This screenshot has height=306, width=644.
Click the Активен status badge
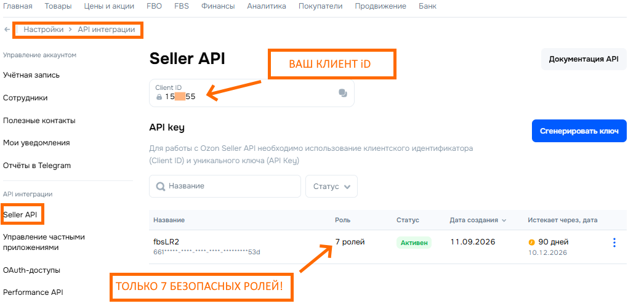(414, 243)
